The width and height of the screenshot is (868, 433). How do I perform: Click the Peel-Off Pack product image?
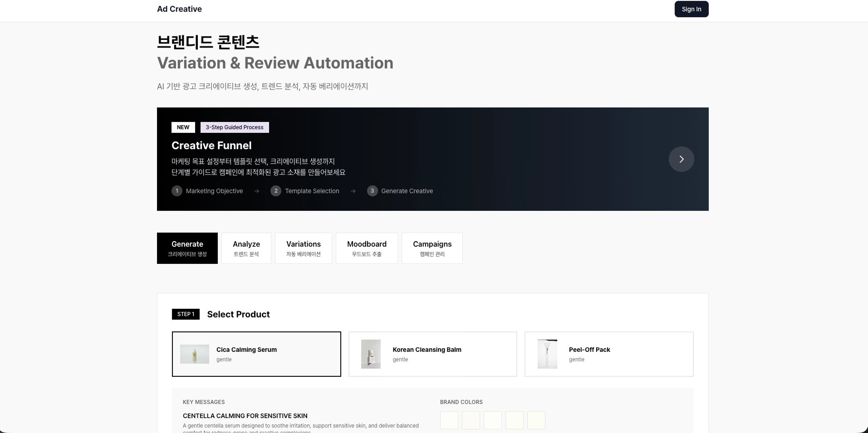click(547, 354)
